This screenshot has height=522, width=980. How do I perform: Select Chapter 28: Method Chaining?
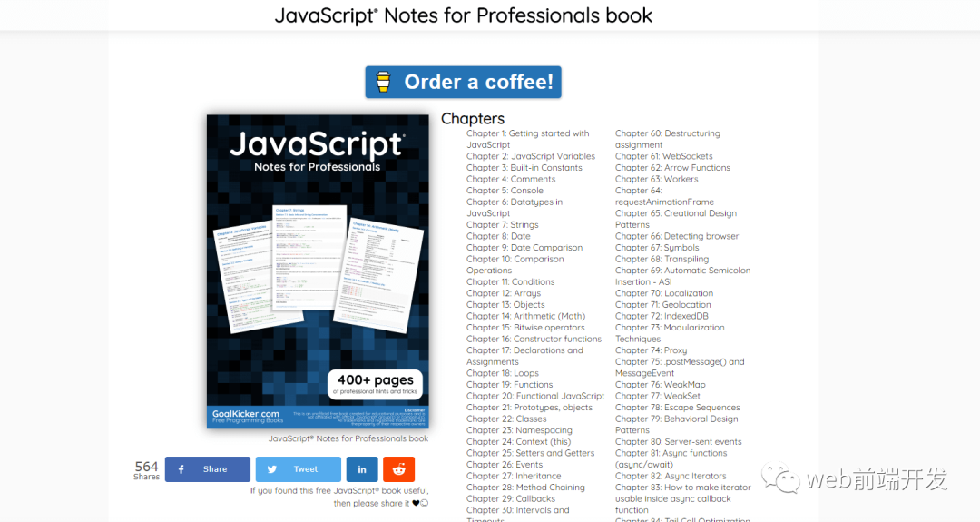tap(525, 487)
